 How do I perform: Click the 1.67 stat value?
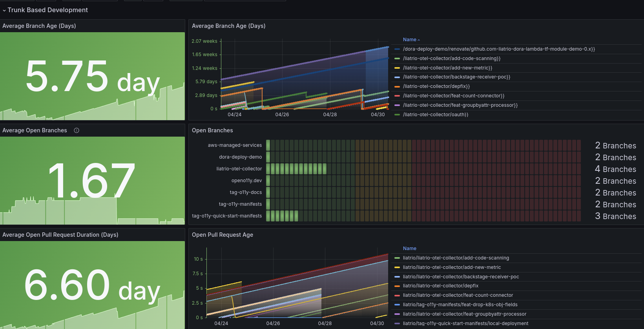92,181
